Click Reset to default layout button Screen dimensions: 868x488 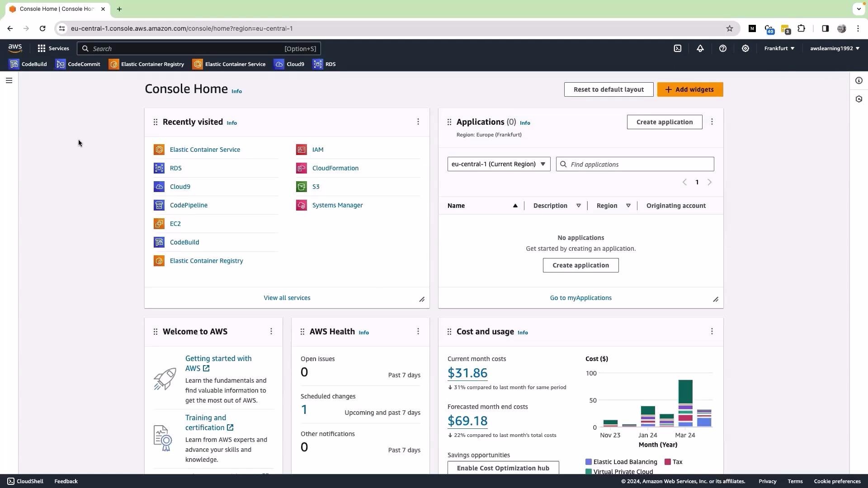click(x=609, y=89)
